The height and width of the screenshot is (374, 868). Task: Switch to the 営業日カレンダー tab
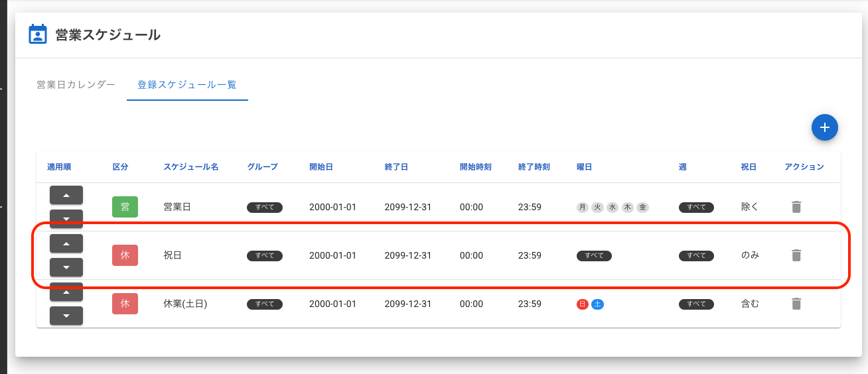(76, 85)
